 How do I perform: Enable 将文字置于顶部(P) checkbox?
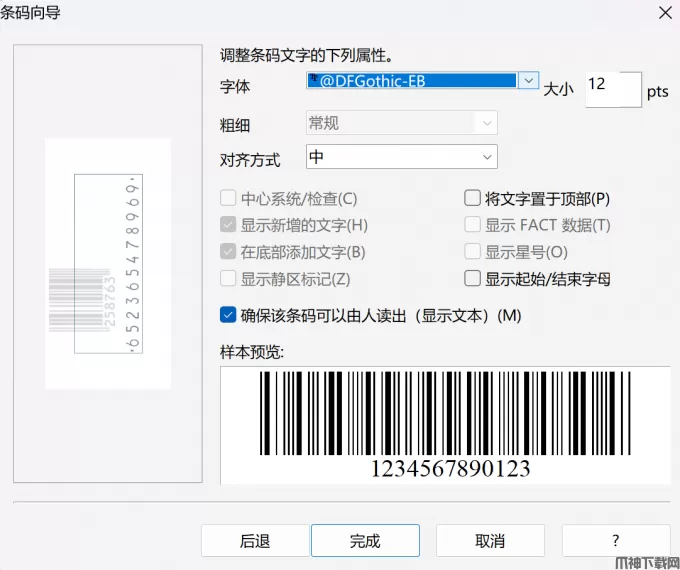[x=473, y=199]
